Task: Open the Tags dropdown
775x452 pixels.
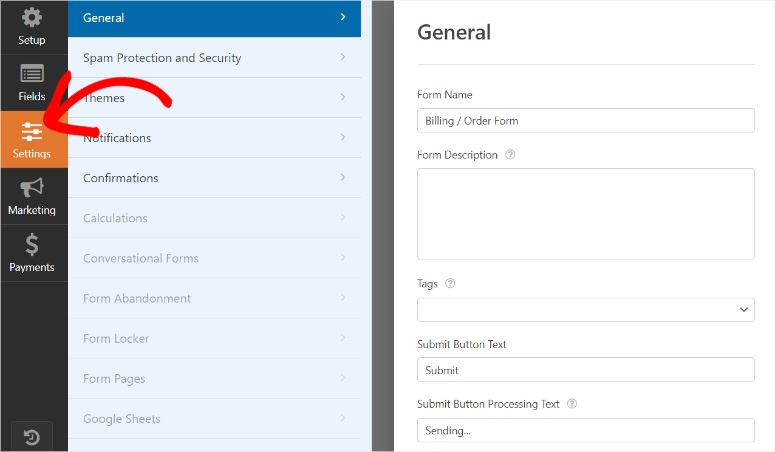Action: [585, 310]
